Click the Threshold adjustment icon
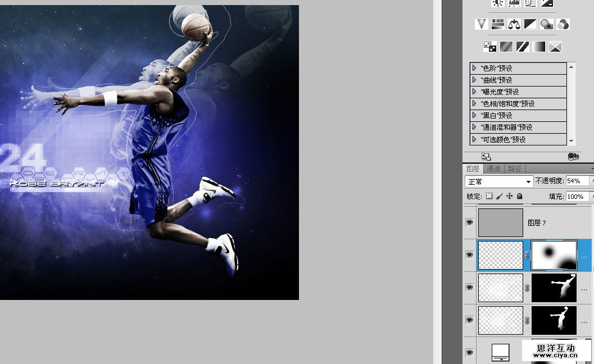 point(522,47)
